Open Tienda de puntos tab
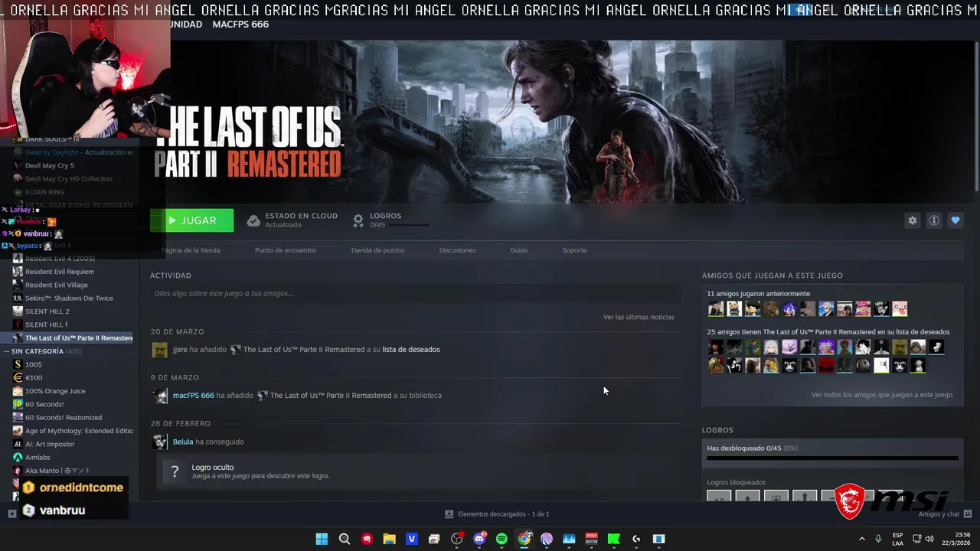 pyautogui.click(x=377, y=250)
